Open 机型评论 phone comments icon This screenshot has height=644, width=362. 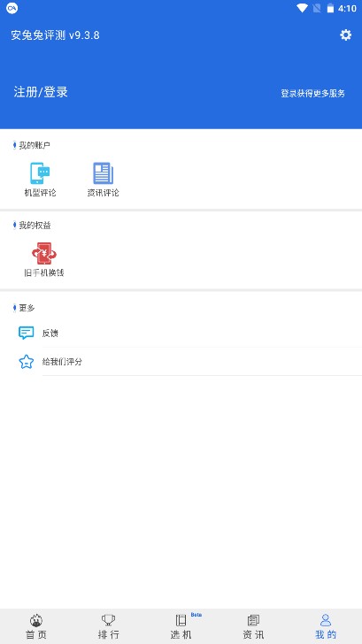point(40,173)
